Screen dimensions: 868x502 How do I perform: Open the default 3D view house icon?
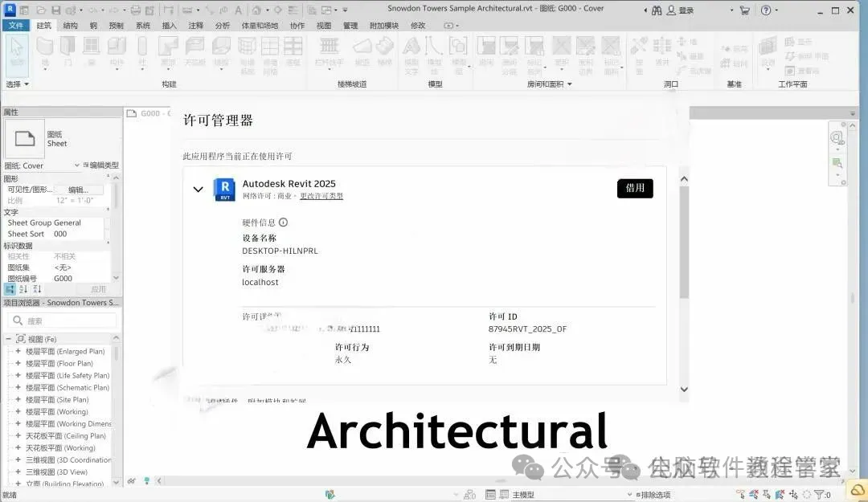(x=257, y=10)
